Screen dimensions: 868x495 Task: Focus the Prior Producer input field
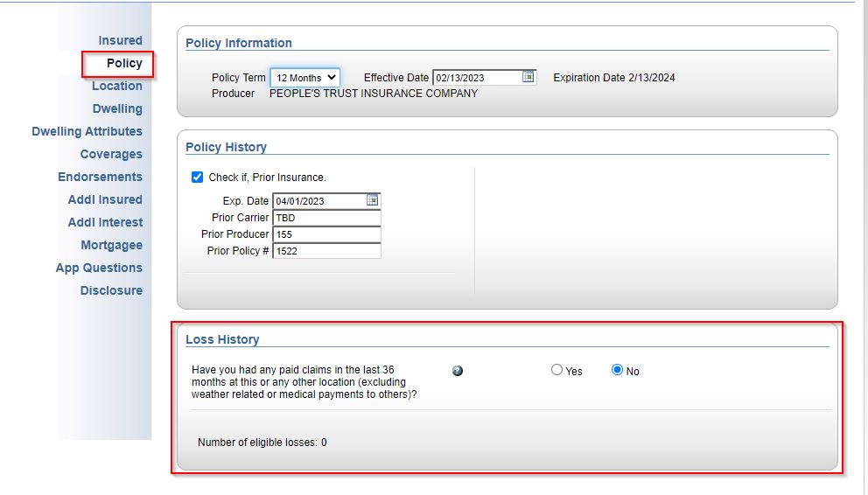click(326, 234)
